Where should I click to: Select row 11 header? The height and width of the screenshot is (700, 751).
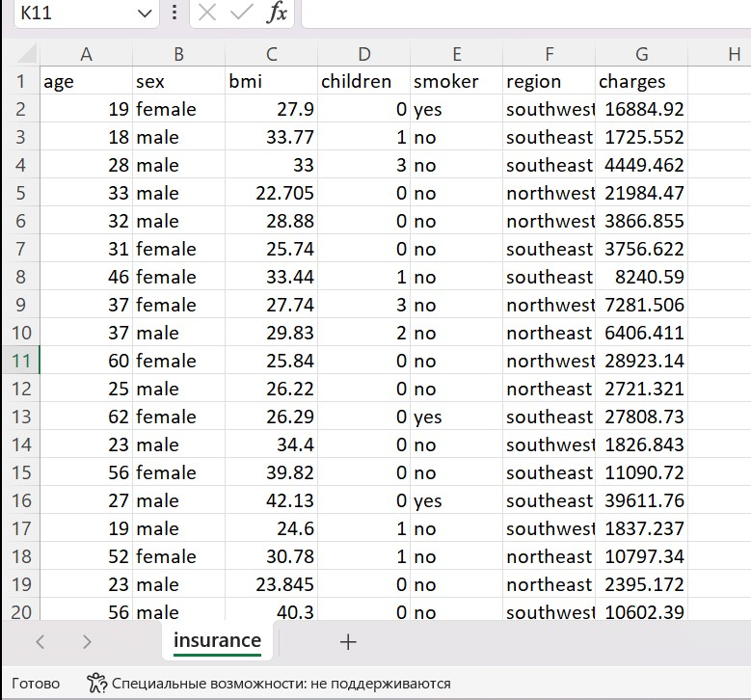[x=20, y=361]
